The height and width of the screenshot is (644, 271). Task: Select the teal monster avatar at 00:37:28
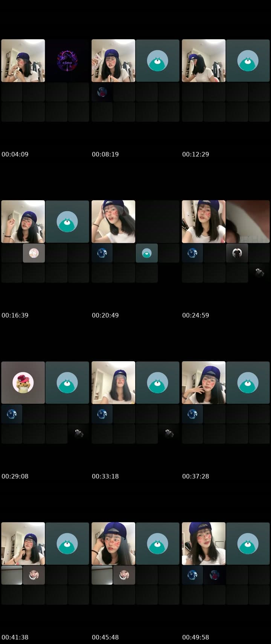248,383
